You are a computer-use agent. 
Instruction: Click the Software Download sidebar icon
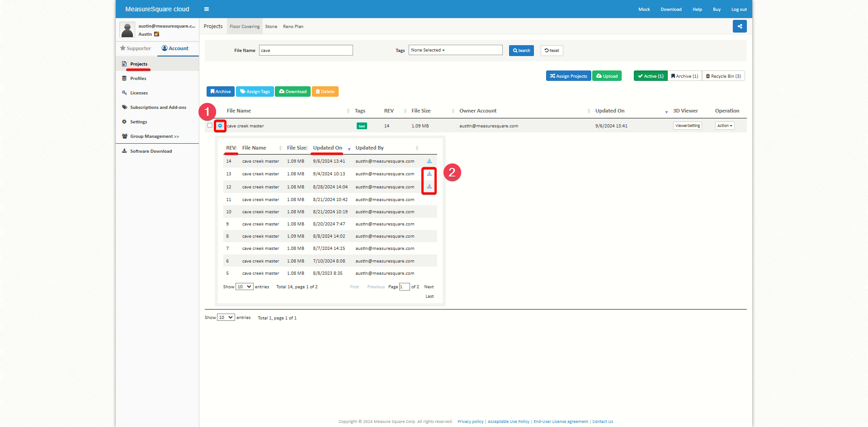coord(124,151)
